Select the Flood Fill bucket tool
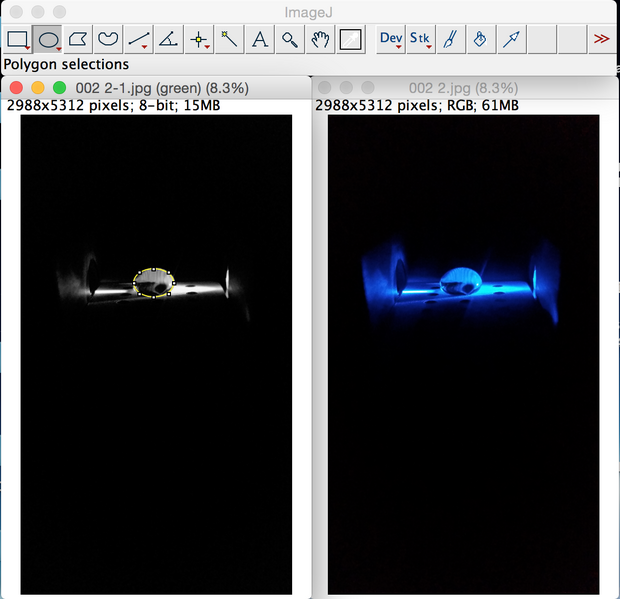The height and width of the screenshot is (599, 620). click(481, 40)
